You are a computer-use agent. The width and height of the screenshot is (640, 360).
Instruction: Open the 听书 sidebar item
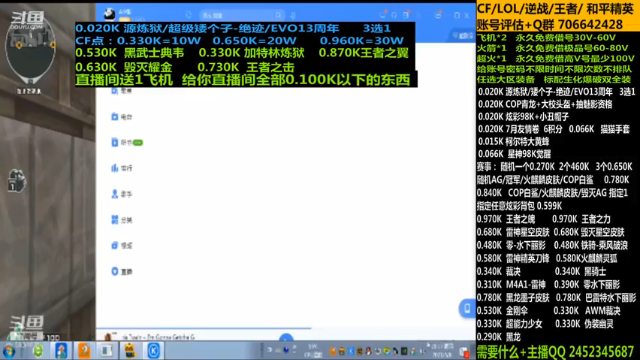pyautogui.click(x=127, y=142)
